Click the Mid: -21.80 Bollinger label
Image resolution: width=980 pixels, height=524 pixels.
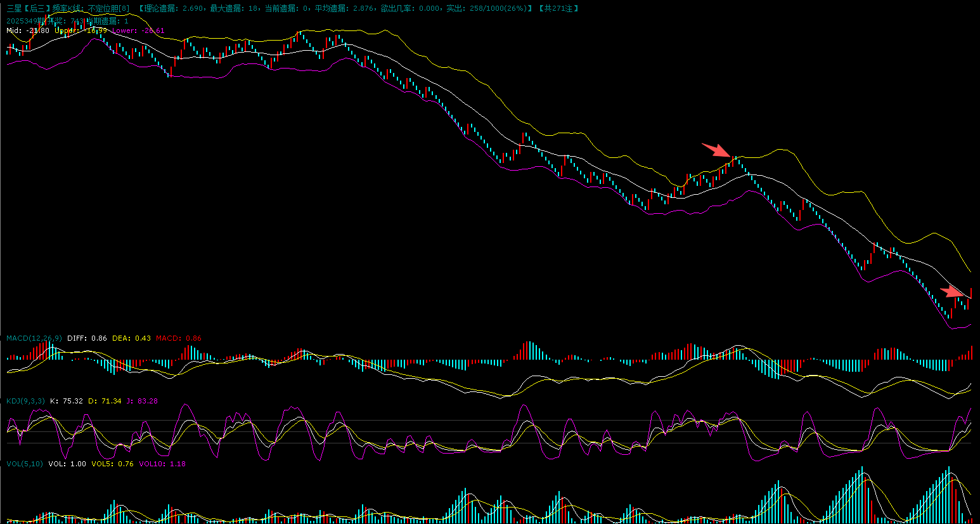pyautogui.click(x=27, y=30)
